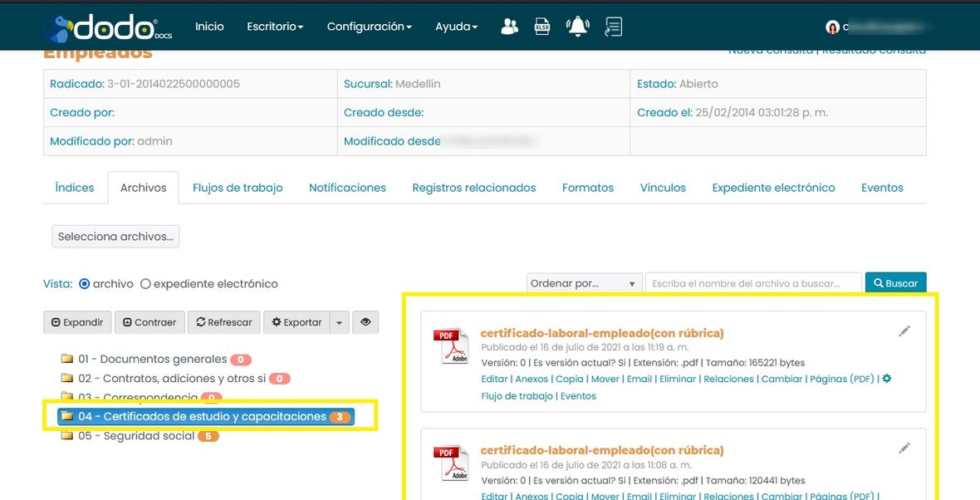Open the Notificaciones tab
Screen dimensions: 980x500
[347, 188]
